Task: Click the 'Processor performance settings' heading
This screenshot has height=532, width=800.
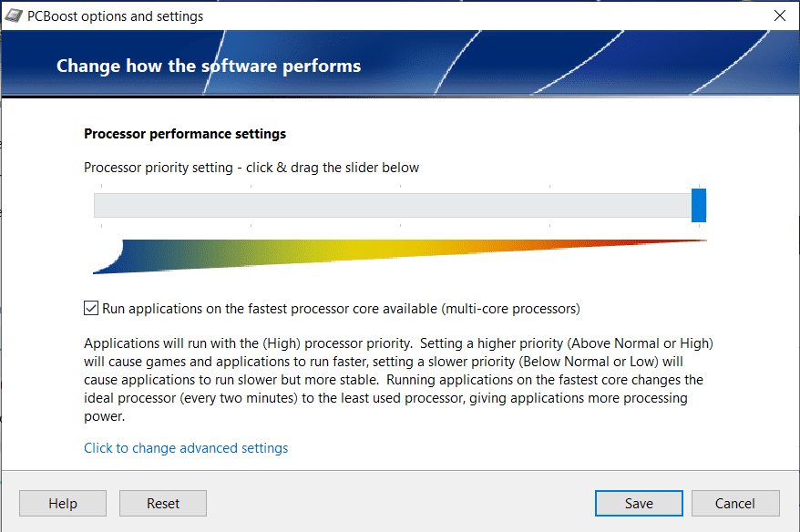Action: (185, 134)
